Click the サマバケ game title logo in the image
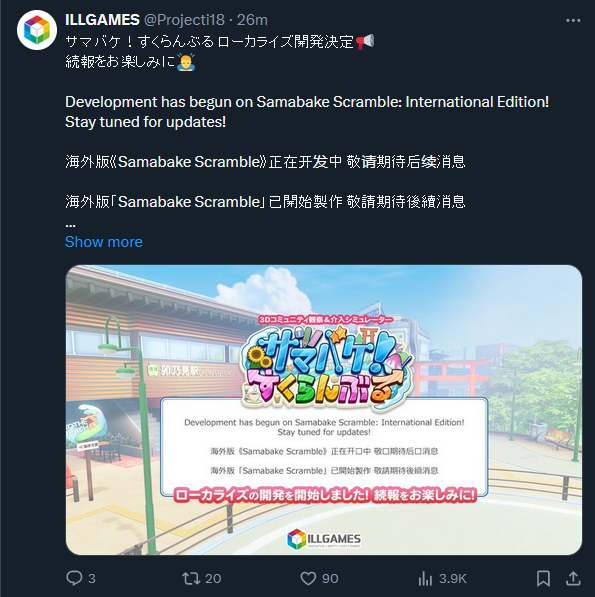Viewport: 595px width, 597px height. (326, 366)
